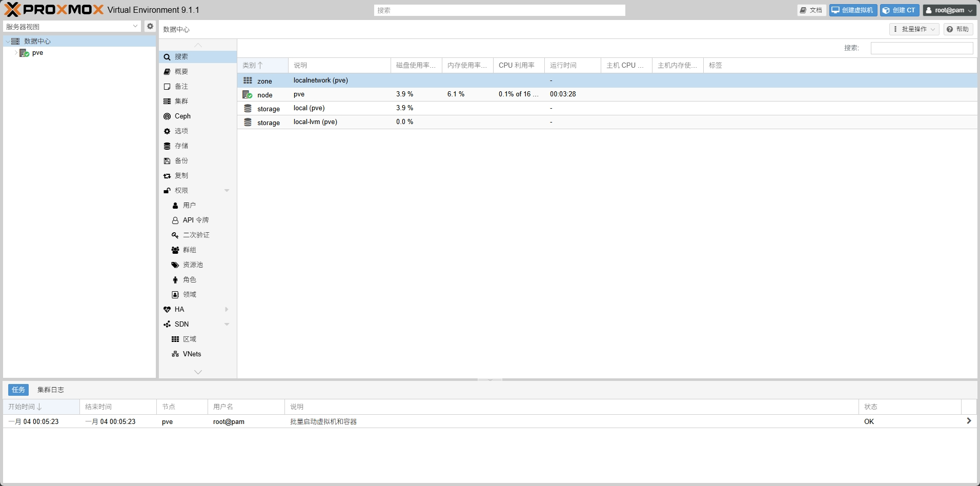
Task: Expand the pve node in tree
Action: pyautogui.click(x=16, y=53)
